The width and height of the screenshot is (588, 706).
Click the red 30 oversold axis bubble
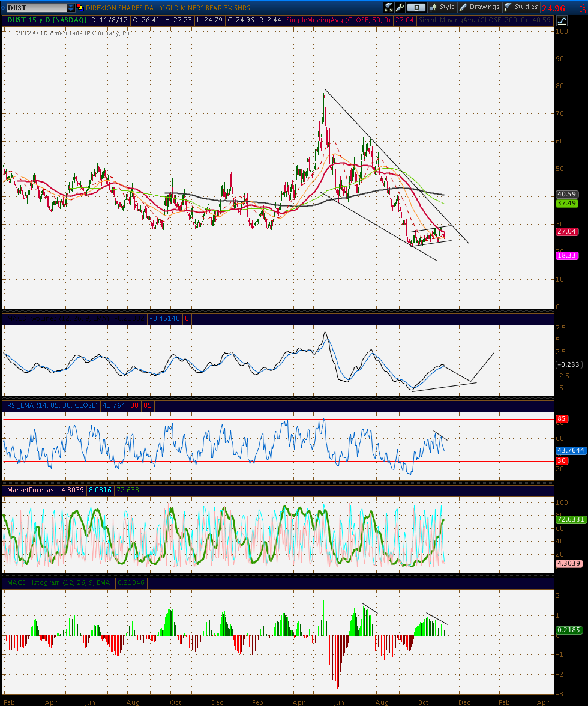pyautogui.click(x=561, y=460)
